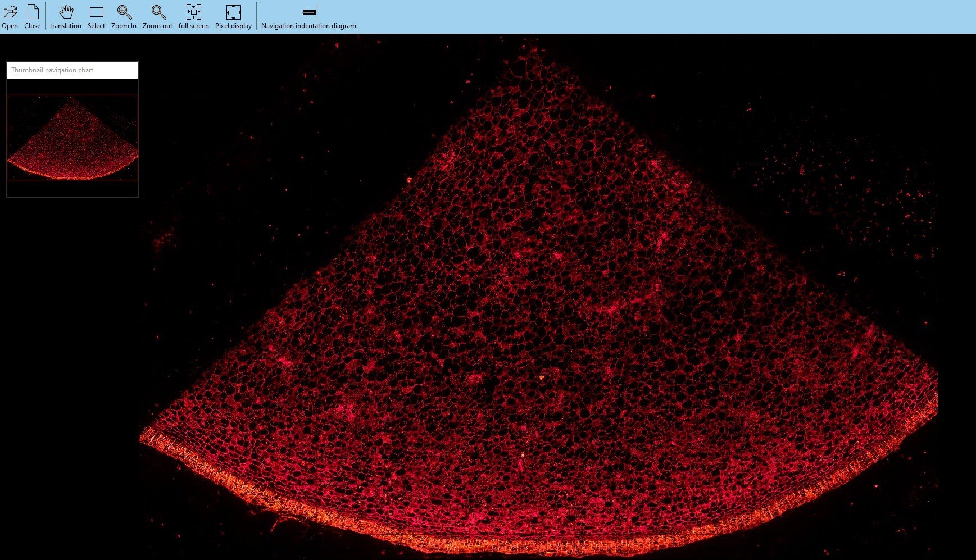Click the Open folder icon
Image resolution: width=976 pixels, height=560 pixels.
[10, 12]
